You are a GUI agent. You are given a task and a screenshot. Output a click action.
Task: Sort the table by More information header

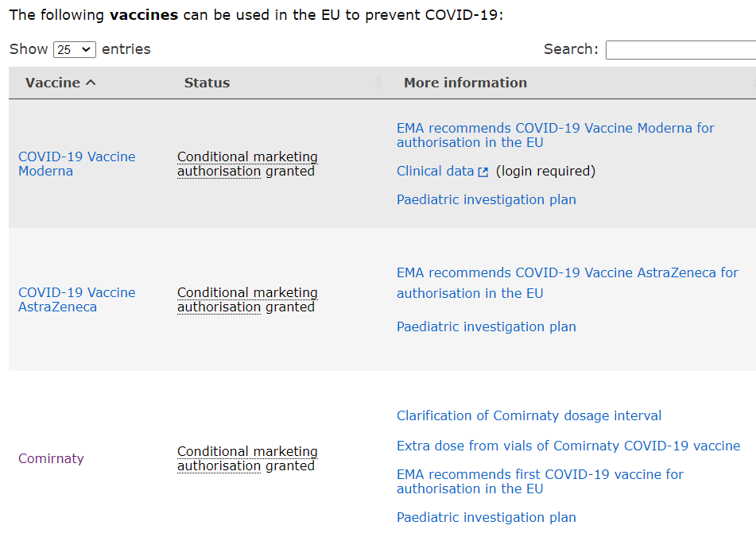coord(465,83)
